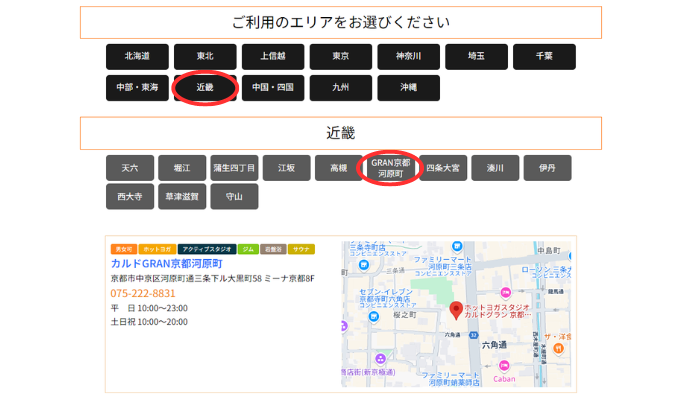Select the 千葉 area button

544,56
